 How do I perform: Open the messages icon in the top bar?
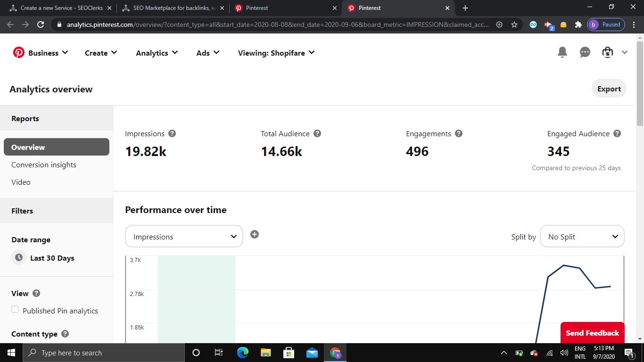[585, 52]
